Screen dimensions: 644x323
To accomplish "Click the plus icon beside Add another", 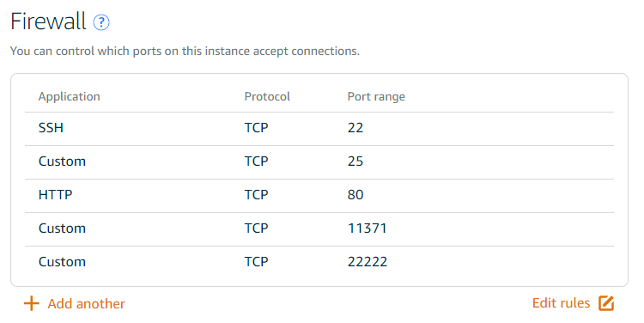I will tap(32, 304).
